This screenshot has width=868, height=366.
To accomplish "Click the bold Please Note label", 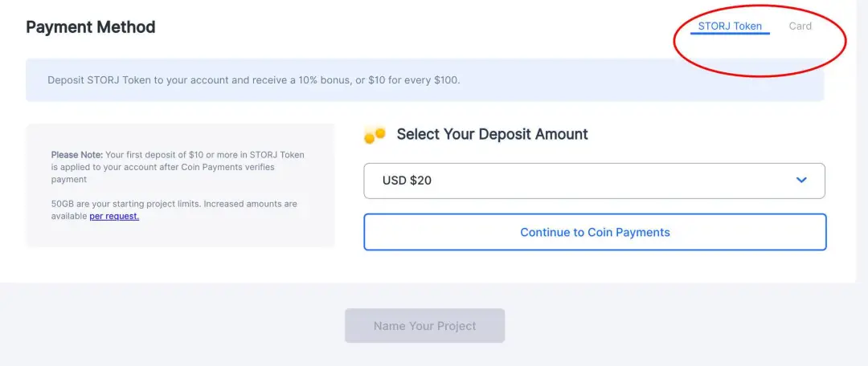I will [x=77, y=155].
